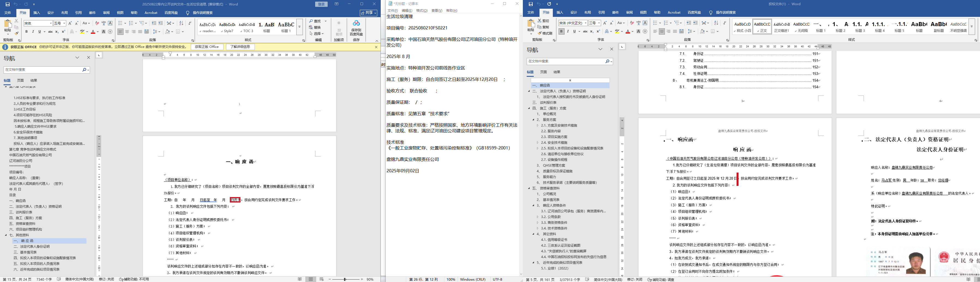Click Format Painter brush in left Word ribbon
980x282 pixels.
pyautogui.click(x=16, y=33)
